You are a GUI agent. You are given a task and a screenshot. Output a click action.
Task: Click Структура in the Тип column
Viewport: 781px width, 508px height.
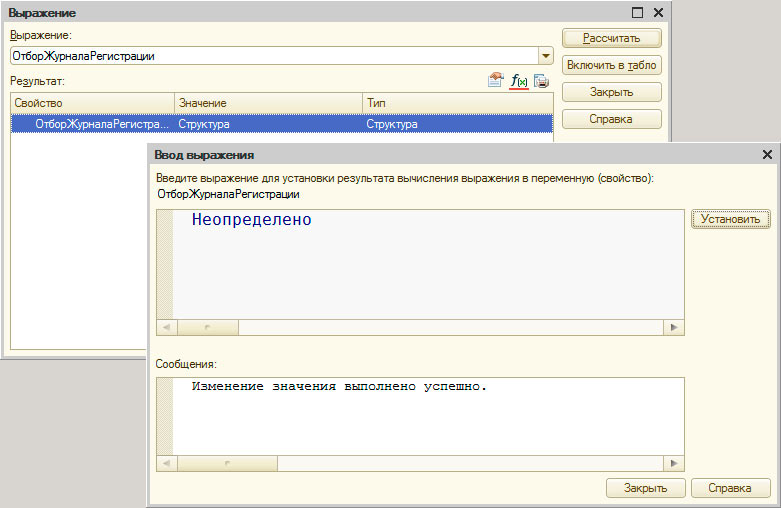(x=392, y=124)
